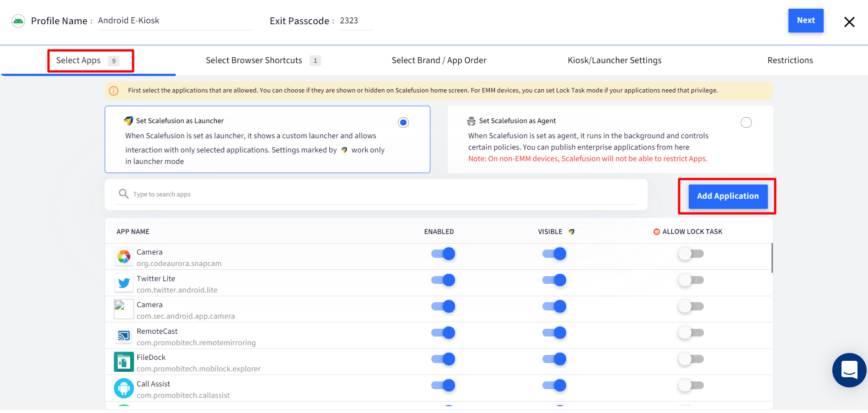Enable Allow Lock Task for com.sec.android.app.camera

[x=691, y=306]
